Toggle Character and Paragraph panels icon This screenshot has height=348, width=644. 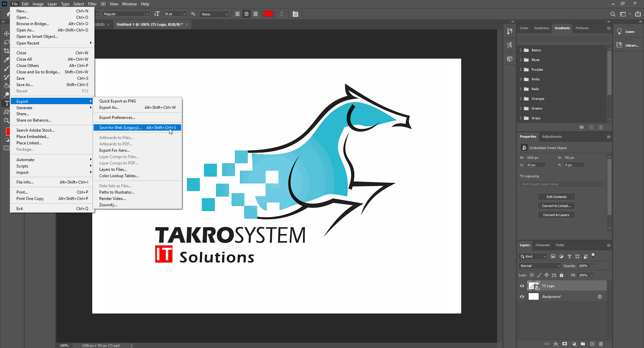point(295,14)
